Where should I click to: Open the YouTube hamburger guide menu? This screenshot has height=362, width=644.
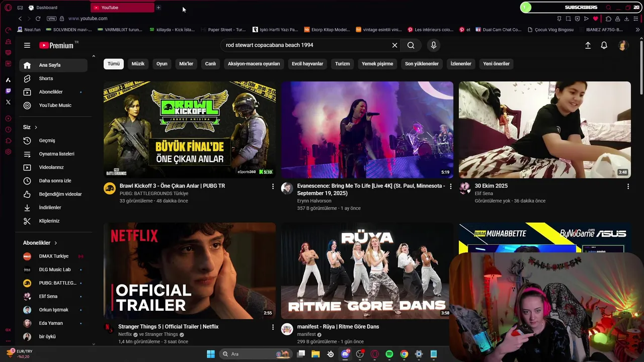(27, 45)
